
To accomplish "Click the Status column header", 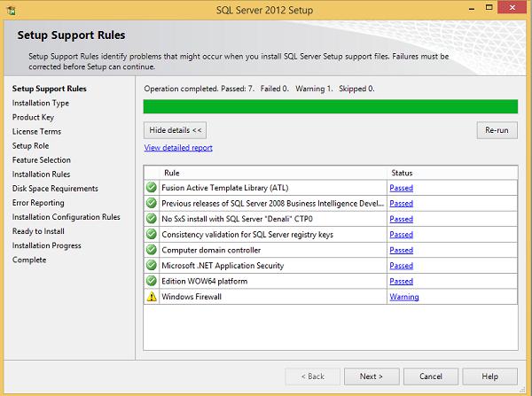I will (452, 173).
